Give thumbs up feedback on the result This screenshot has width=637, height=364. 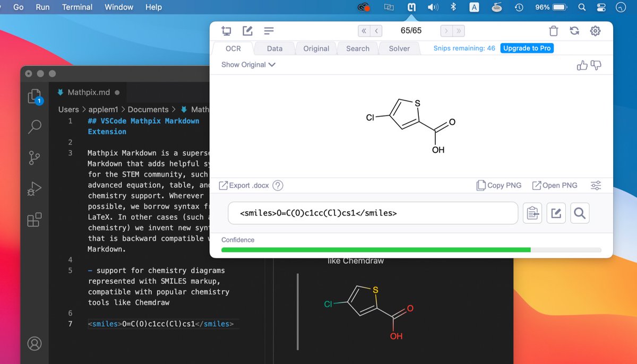(582, 65)
